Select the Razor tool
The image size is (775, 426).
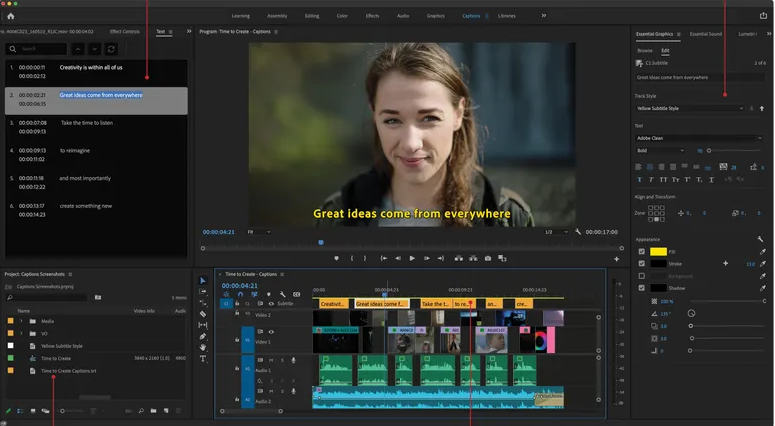click(x=203, y=314)
